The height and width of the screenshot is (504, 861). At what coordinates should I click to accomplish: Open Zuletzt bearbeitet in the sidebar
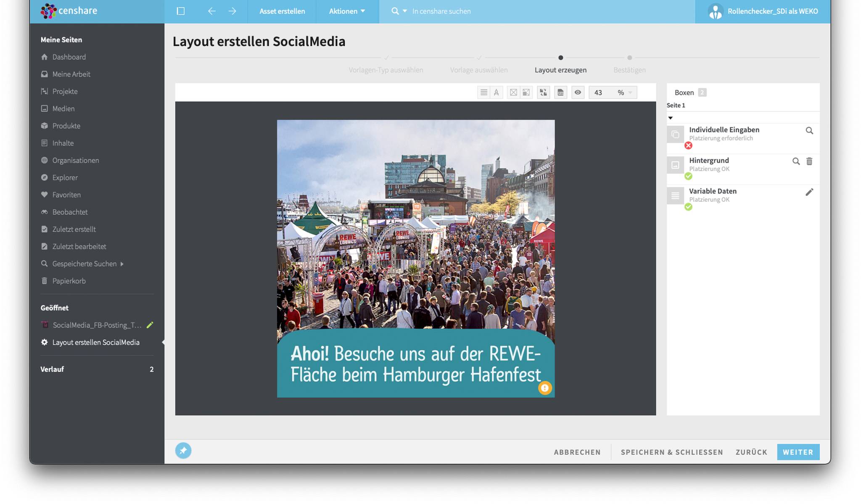coord(79,247)
